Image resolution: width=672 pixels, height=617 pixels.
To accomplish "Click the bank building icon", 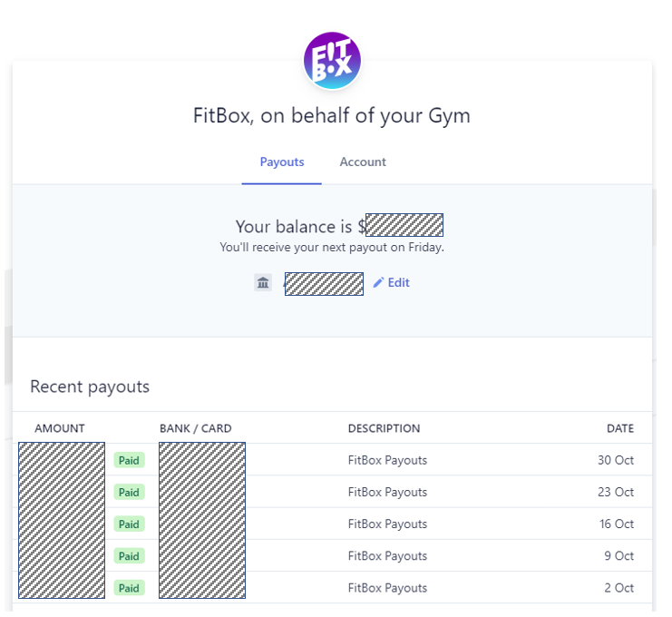I will pos(263,282).
